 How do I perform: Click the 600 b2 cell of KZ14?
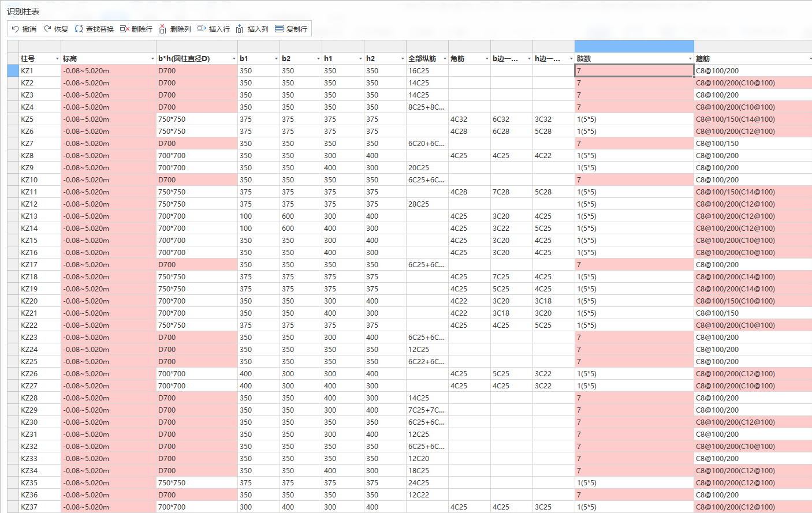point(301,229)
